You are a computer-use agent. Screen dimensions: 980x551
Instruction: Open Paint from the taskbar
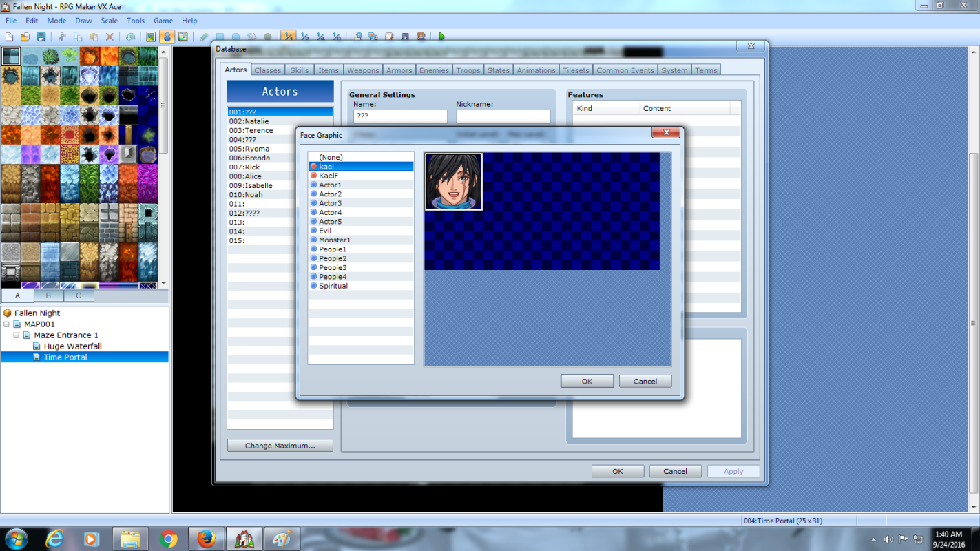pyautogui.click(x=282, y=539)
